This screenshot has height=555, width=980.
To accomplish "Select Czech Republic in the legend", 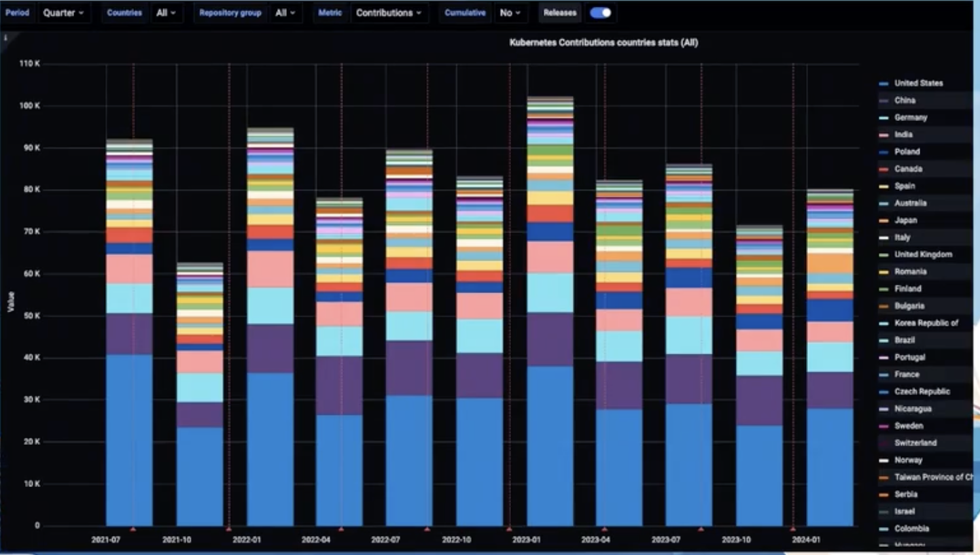I will pos(922,391).
